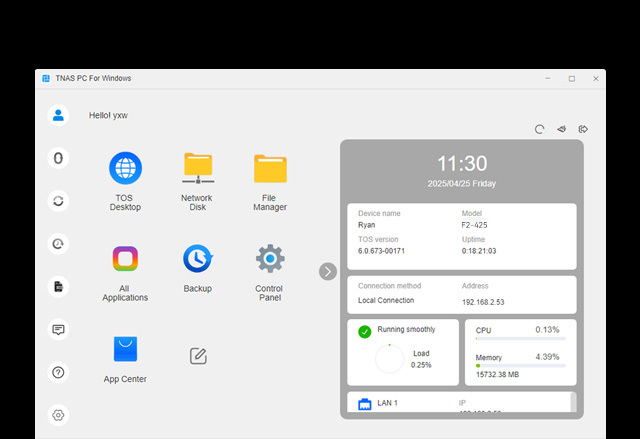Open the messages icon in sidebar
The image size is (640, 439).
[x=58, y=329]
